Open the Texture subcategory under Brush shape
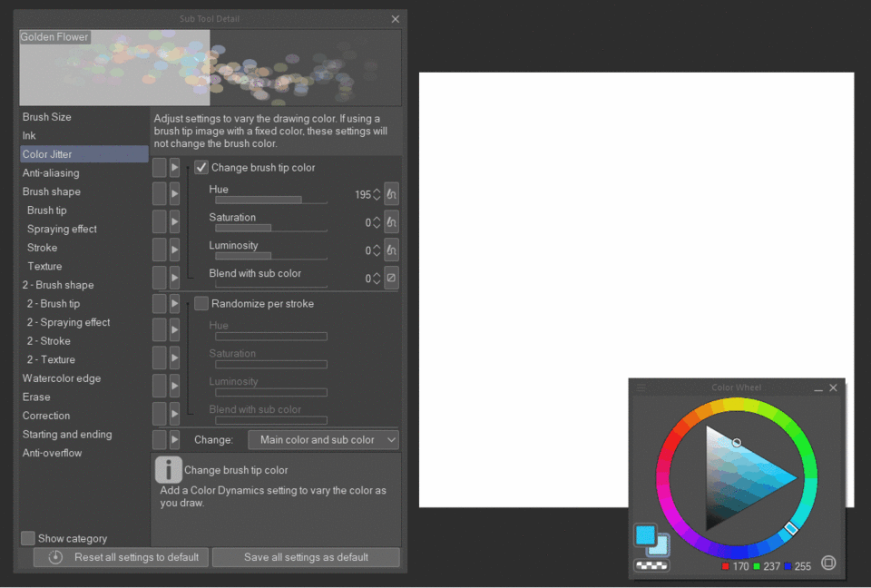 (83, 266)
